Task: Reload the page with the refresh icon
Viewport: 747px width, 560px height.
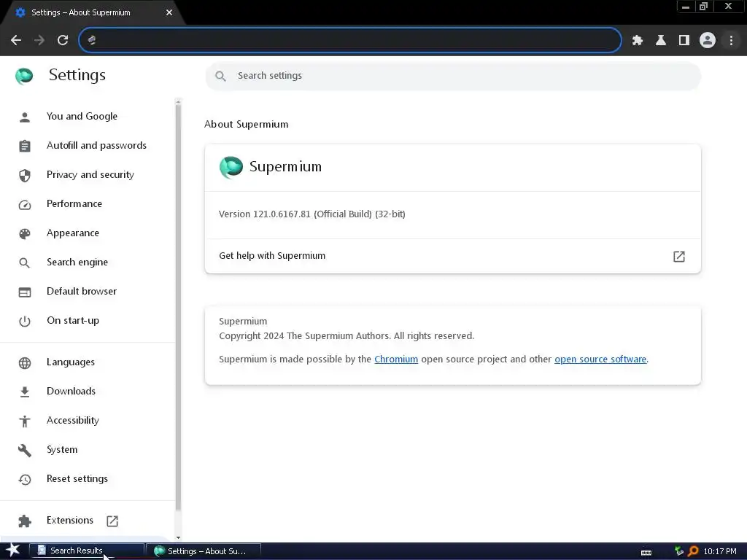Action: coord(63,41)
